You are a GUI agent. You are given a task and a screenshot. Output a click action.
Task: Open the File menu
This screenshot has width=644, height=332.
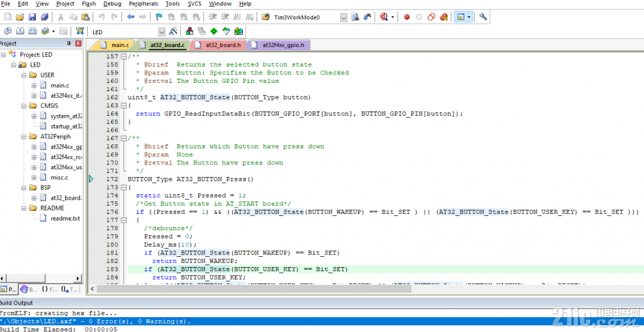[x=5, y=4]
